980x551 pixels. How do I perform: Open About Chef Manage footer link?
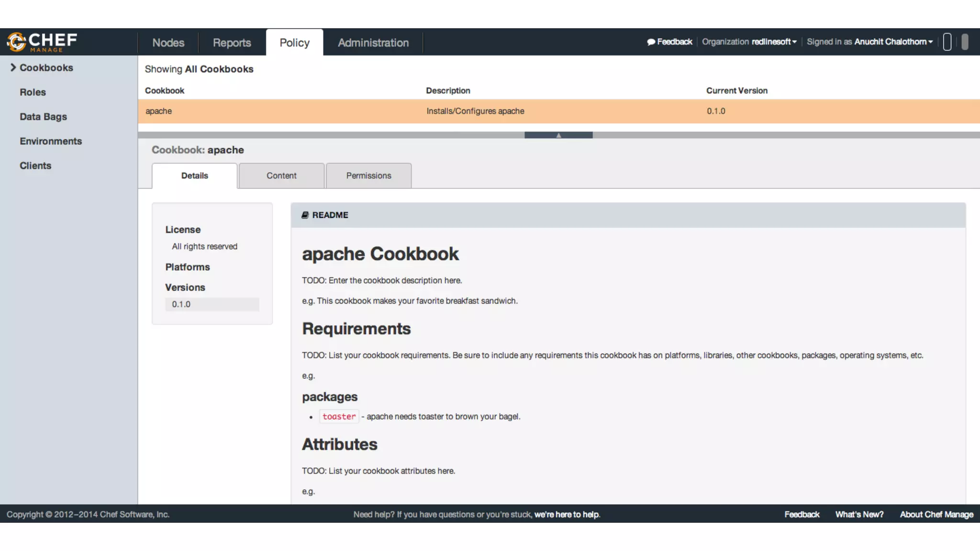(936, 515)
